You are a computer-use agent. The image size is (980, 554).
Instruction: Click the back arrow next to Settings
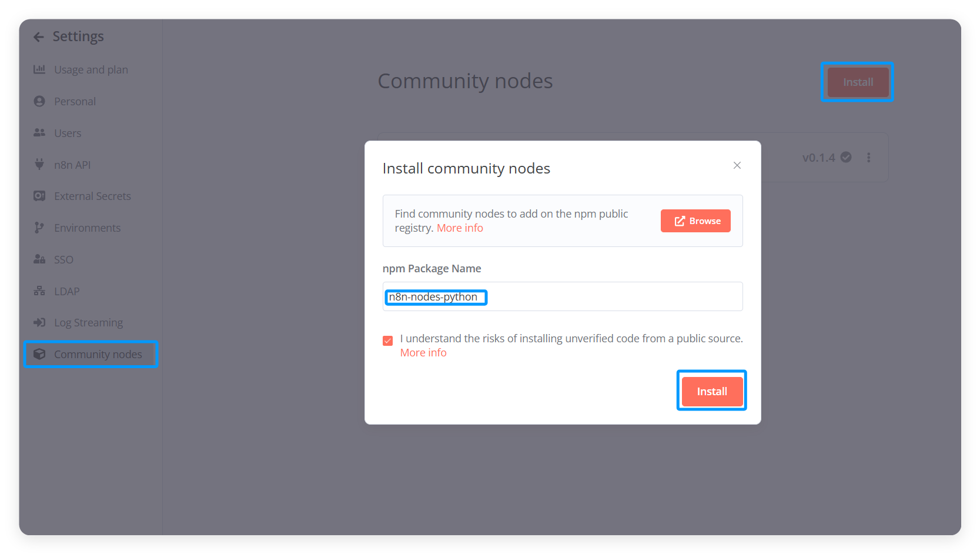pyautogui.click(x=39, y=37)
